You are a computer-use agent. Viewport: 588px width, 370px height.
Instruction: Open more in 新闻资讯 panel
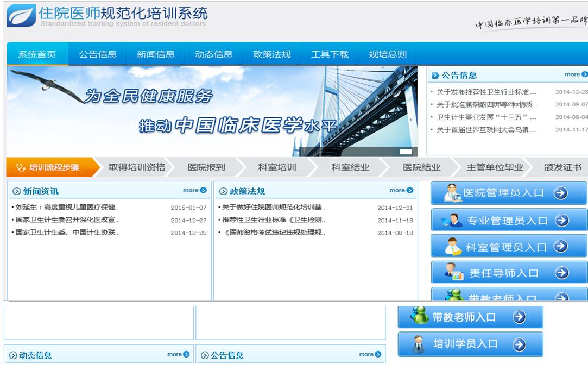coord(194,190)
